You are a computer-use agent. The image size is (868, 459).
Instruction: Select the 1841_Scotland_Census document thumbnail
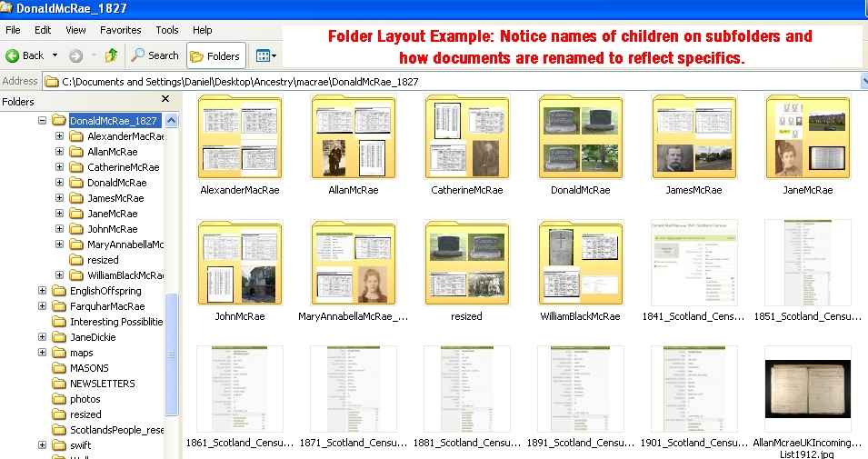point(693,264)
